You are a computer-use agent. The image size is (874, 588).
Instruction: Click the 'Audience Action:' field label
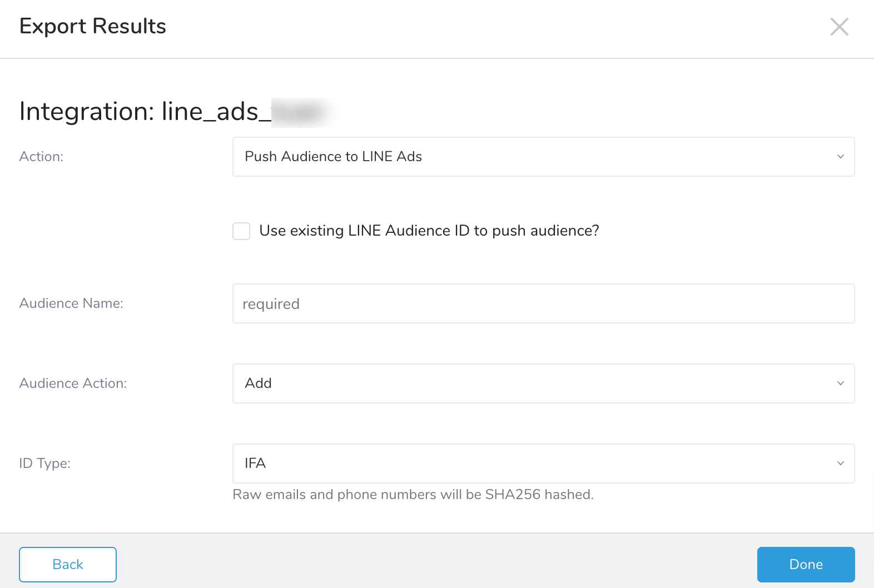point(73,383)
